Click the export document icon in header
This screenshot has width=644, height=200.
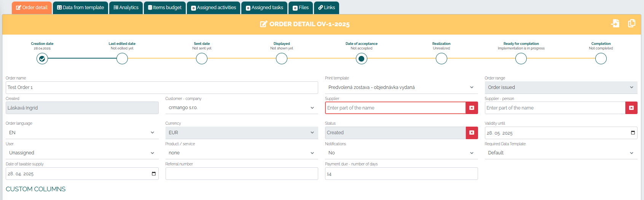click(615, 23)
